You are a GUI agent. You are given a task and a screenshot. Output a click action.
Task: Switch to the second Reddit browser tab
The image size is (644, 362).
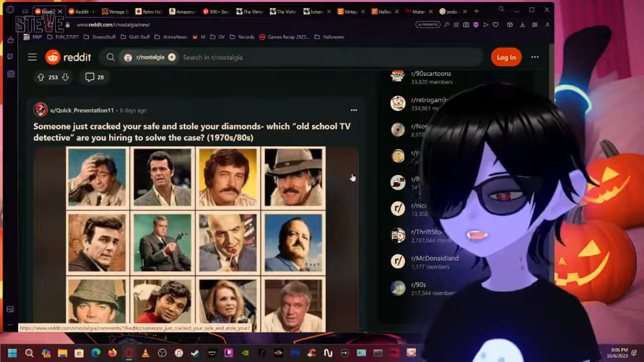(82, 12)
